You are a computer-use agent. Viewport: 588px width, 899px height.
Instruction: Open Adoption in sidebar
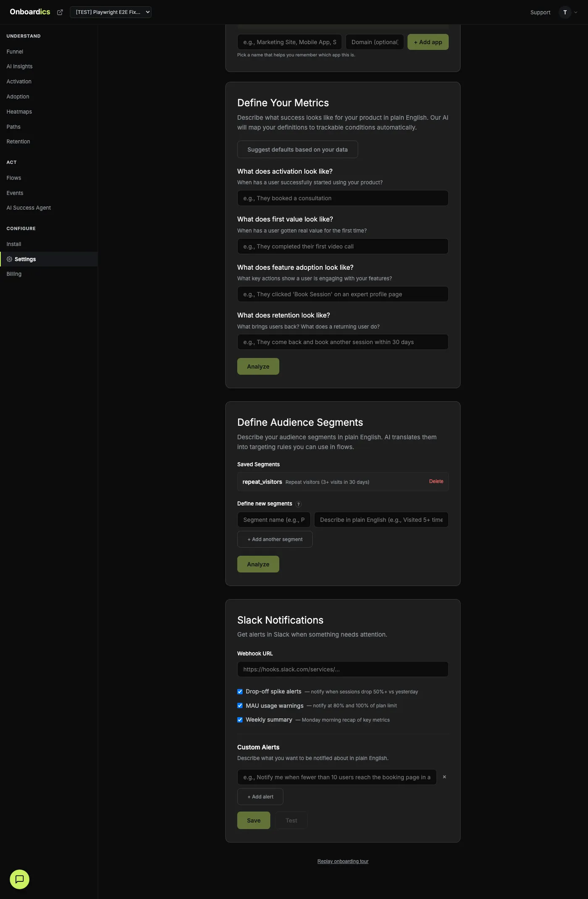[18, 97]
